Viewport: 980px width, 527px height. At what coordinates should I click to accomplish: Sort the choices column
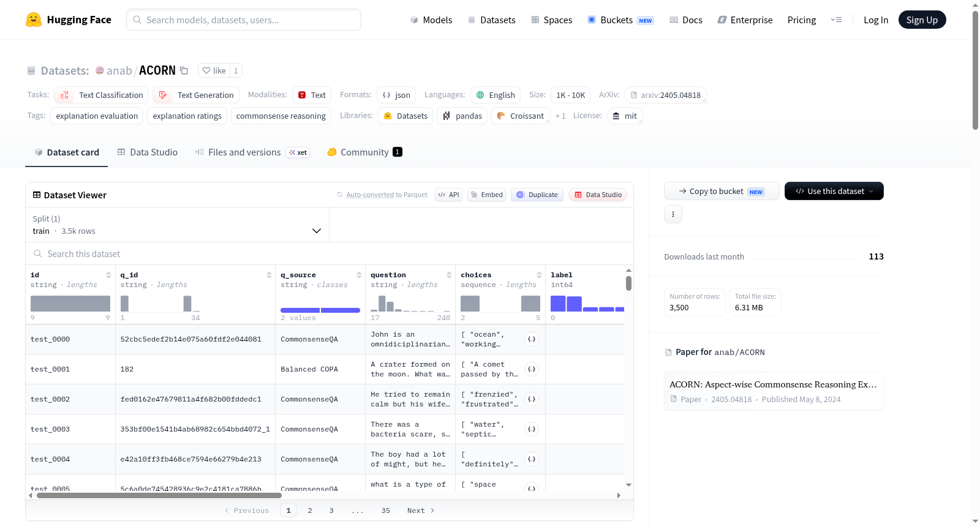pos(539,275)
